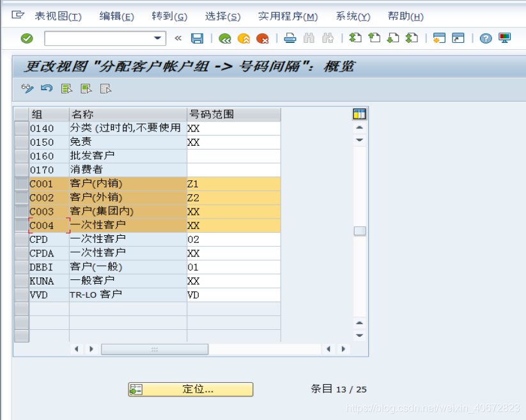Image resolution: width=526 pixels, height=420 pixels.
Task: Click the 组 column header
Action: [49, 114]
